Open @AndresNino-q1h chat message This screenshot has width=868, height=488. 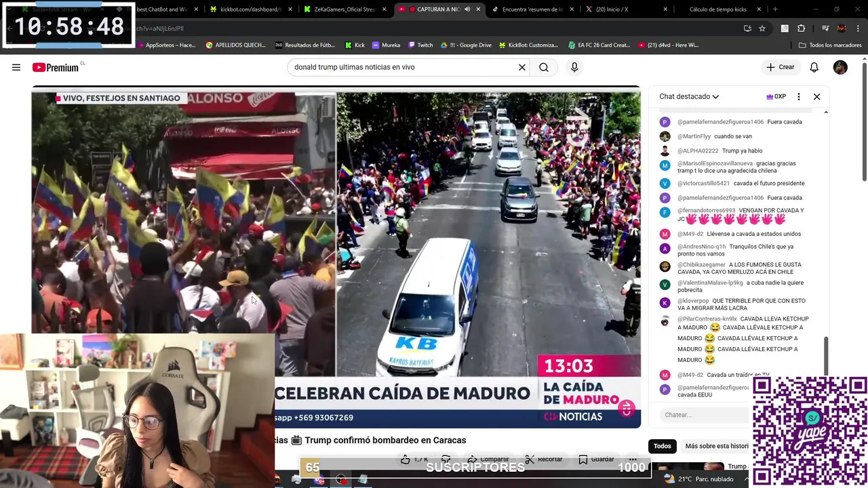click(x=735, y=250)
